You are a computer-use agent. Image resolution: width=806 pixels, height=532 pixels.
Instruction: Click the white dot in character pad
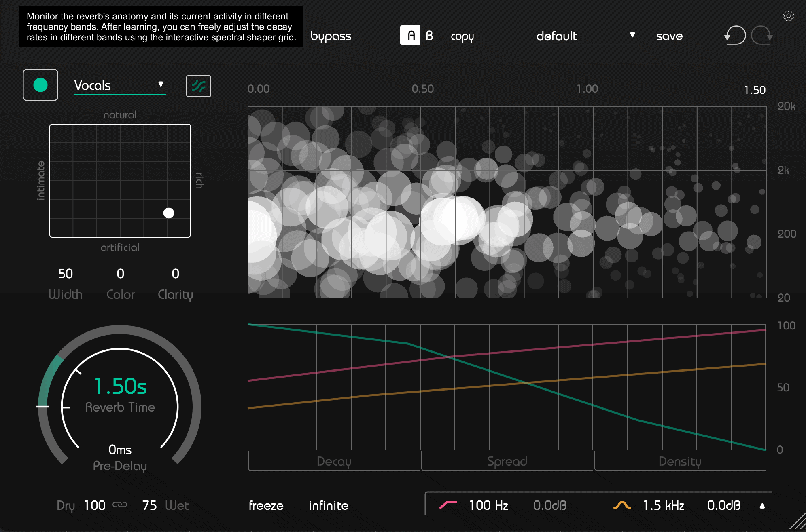[x=169, y=213]
